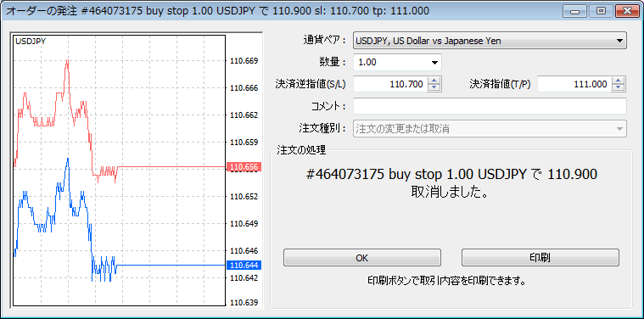The width and height of the screenshot is (644, 319).
Task: Click the T/P value field 111.000
Action: coord(574,85)
